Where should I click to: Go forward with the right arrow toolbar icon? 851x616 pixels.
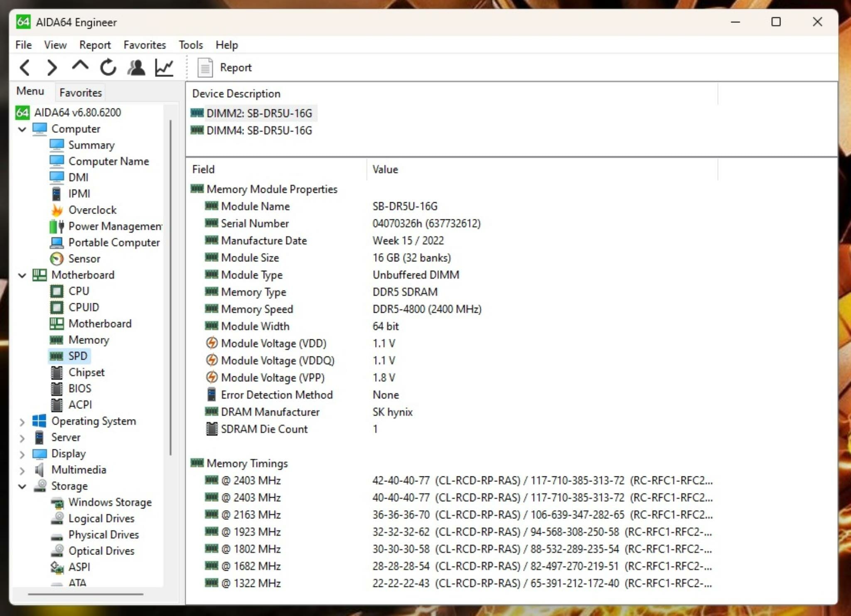click(52, 67)
